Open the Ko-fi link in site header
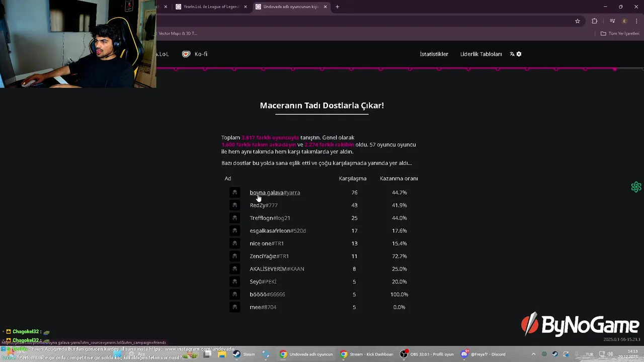The width and height of the screenshot is (644, 362). pos(195,54)
